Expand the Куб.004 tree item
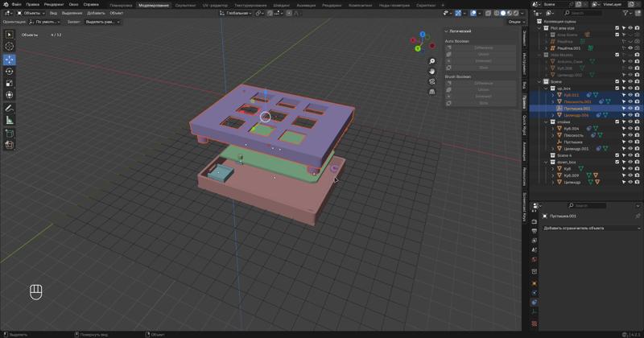This screenshot has width=644, height=338. [x=553, y=129]
